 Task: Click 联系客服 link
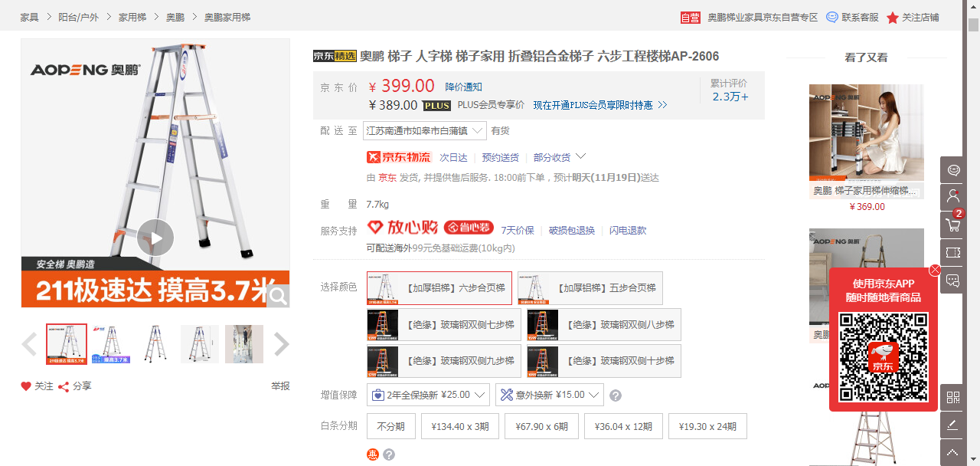pos(860,17)
